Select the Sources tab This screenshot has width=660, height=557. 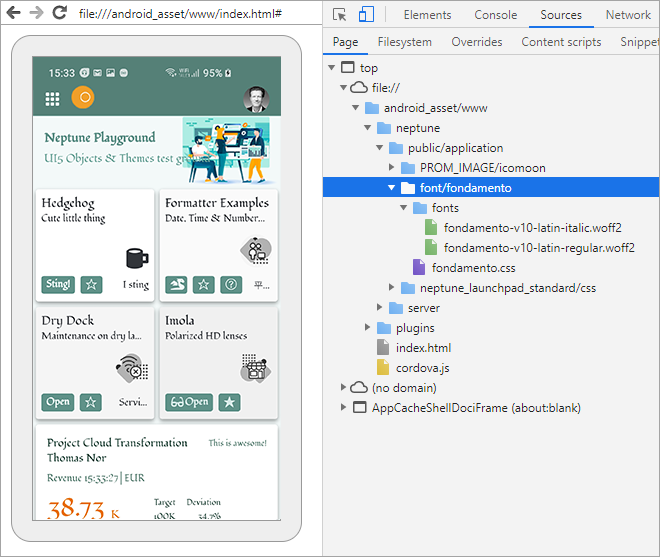561,15
